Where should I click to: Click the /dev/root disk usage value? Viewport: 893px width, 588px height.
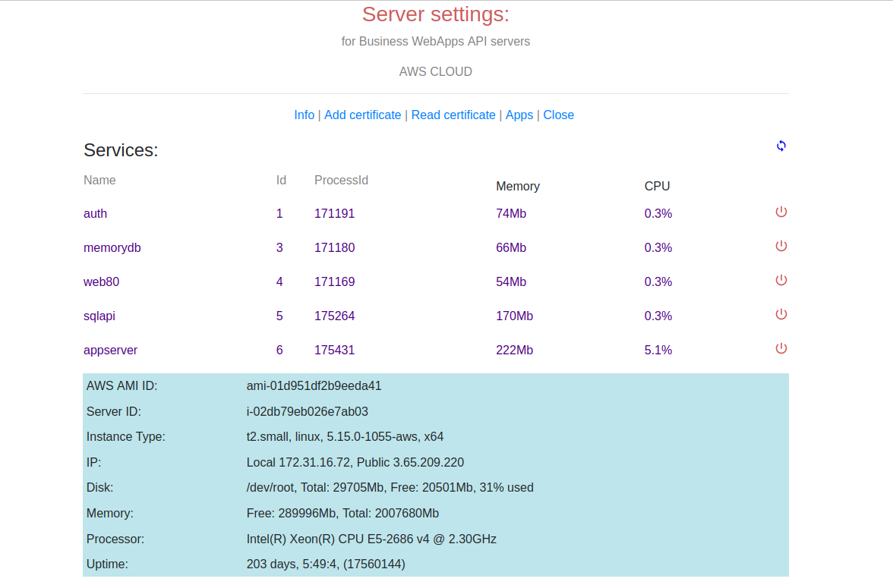click(x=390, y=488)
